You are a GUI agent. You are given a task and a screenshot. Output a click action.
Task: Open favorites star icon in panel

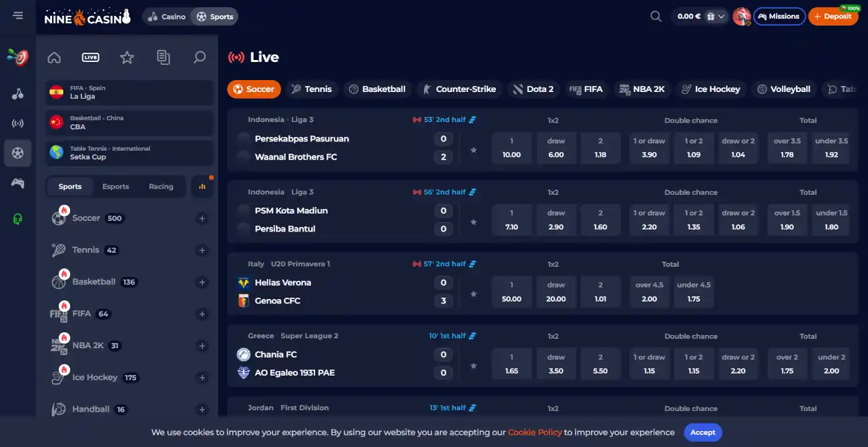click(127, 58)
